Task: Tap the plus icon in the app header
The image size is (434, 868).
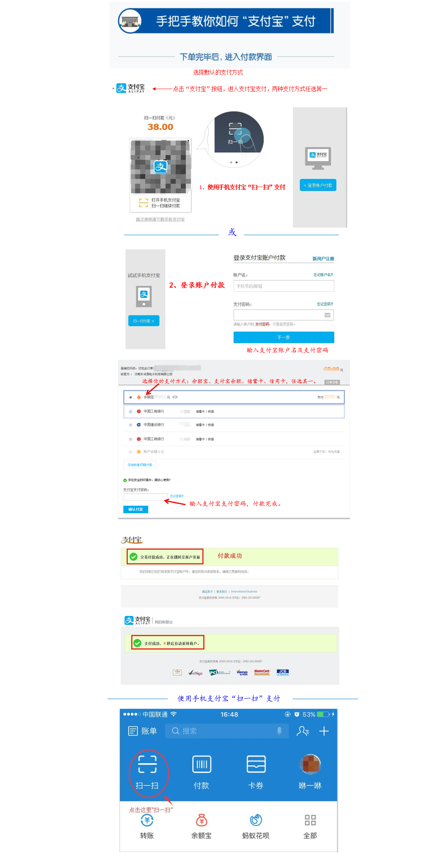Action: 324,731
